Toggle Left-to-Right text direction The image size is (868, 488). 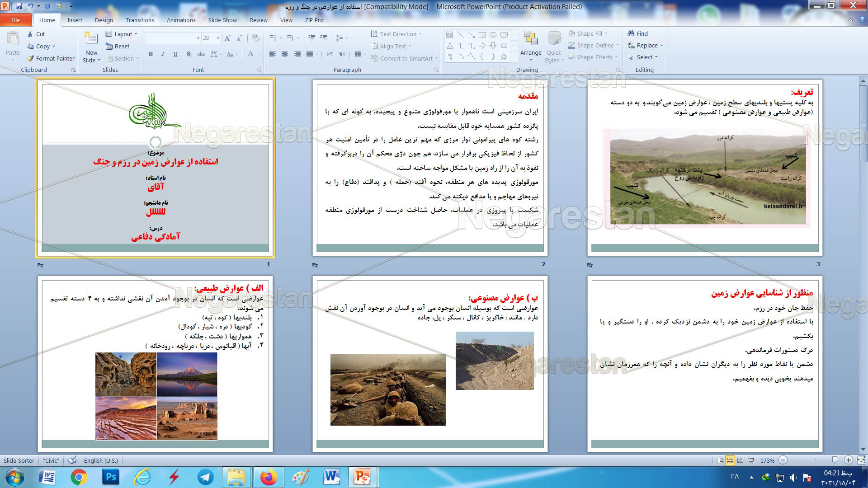pyautogui.click(x=330, y=54)
